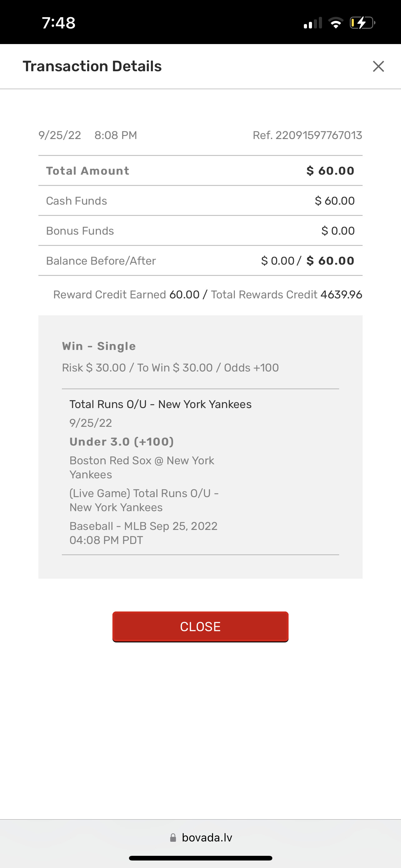Tap the Transaction Details heading
401x868 pixels.
point(92,66)
